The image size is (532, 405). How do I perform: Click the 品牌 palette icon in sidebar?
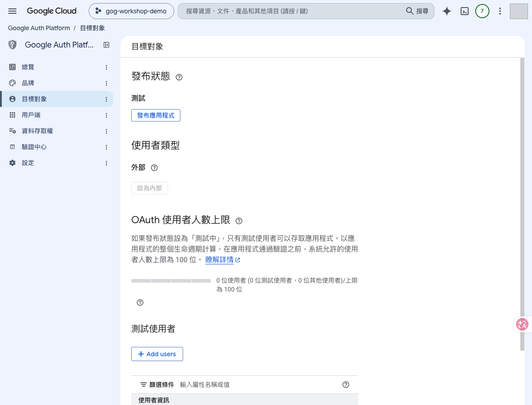tap(12, 83)
